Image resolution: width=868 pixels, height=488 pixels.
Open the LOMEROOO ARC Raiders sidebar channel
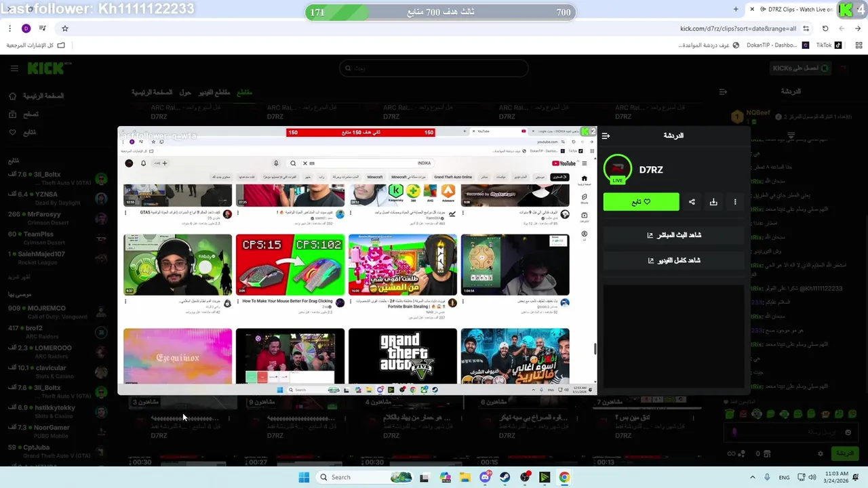tap(58, 351)
